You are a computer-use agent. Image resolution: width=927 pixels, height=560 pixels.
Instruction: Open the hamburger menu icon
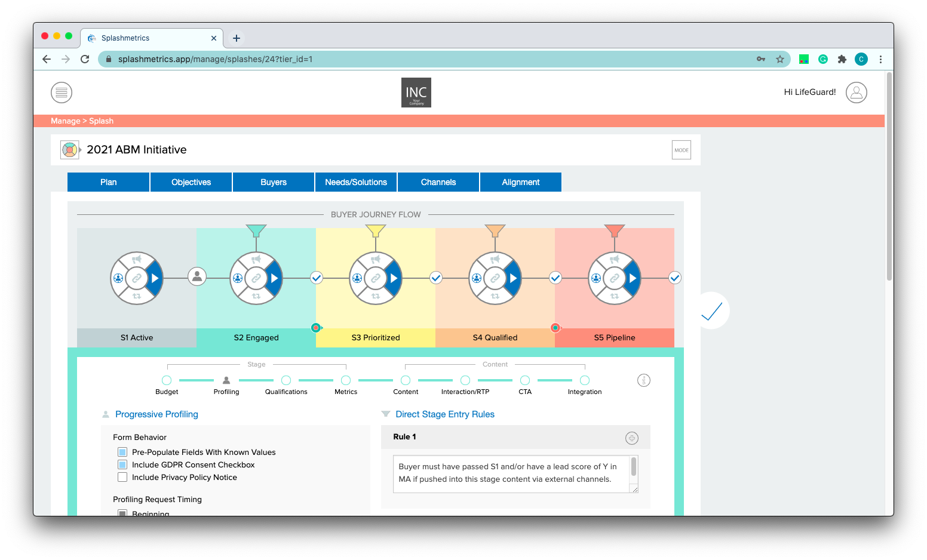point(62,93)
